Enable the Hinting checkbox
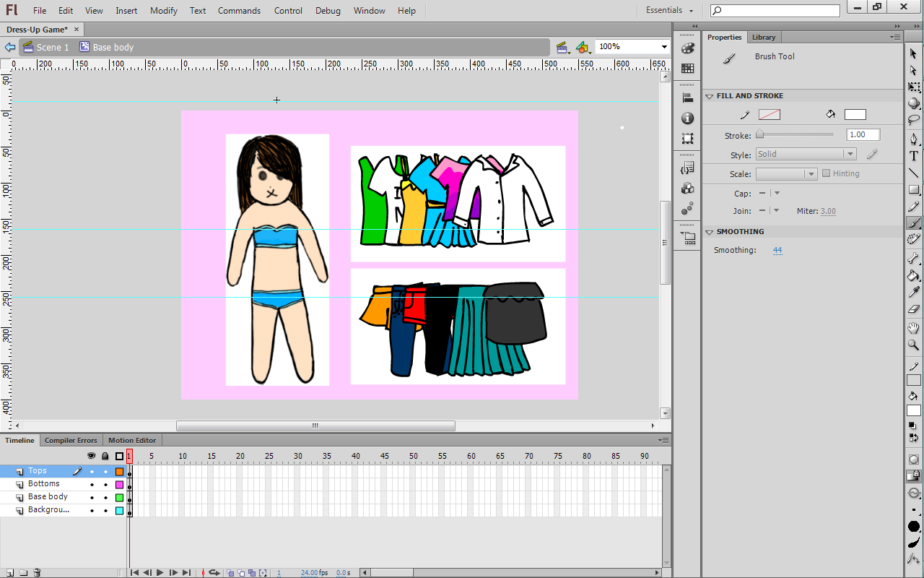 tap(827, 173)
